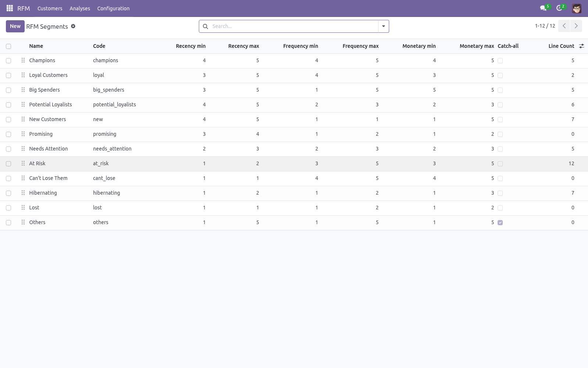Viewport: 588px width, 368px height.
Task: Grab the drag handle of Loyal Customers row
Action: (23, 75)
